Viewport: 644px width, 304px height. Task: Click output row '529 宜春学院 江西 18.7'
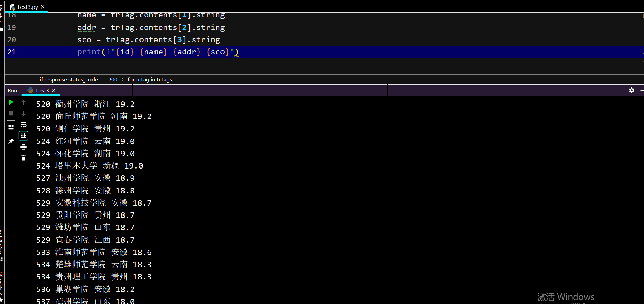pos(85,240)
